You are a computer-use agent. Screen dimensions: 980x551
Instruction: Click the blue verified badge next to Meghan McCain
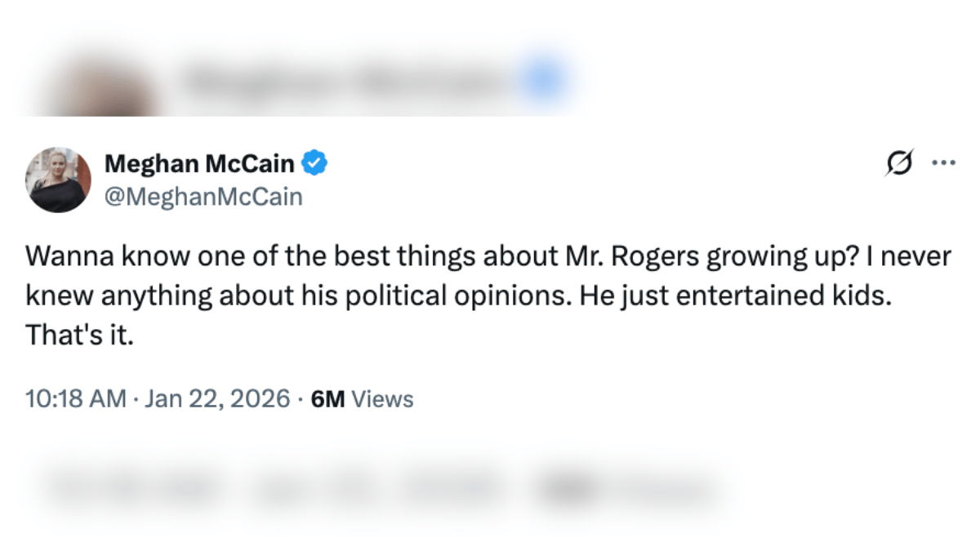[316, 162]
